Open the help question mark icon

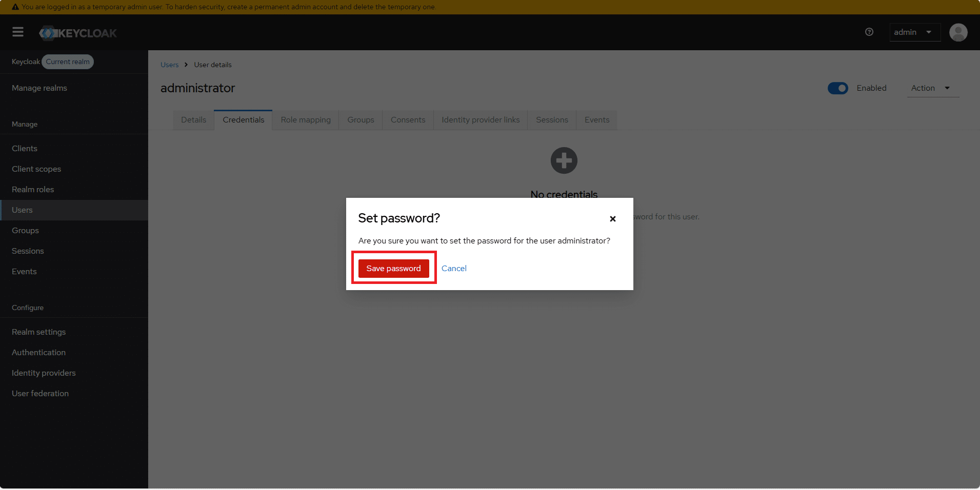(869, 32)
